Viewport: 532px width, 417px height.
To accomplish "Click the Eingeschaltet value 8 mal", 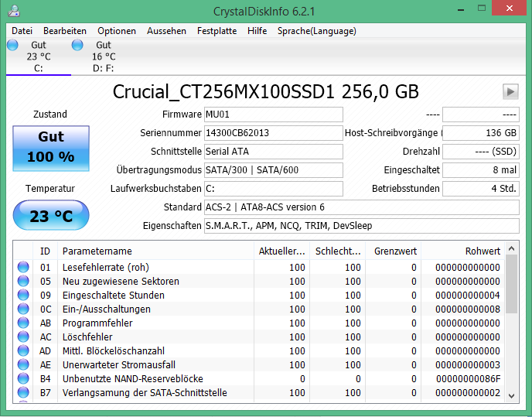I will (x=481, y=169).
